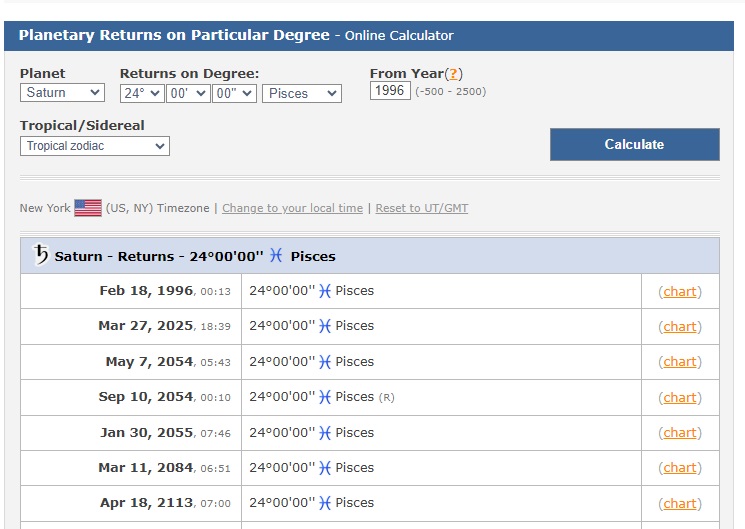Viewport: 745px width, 529px height.
Task: Click the Pisces glyph in Feb 18, 1996 row
Action: 324,291
